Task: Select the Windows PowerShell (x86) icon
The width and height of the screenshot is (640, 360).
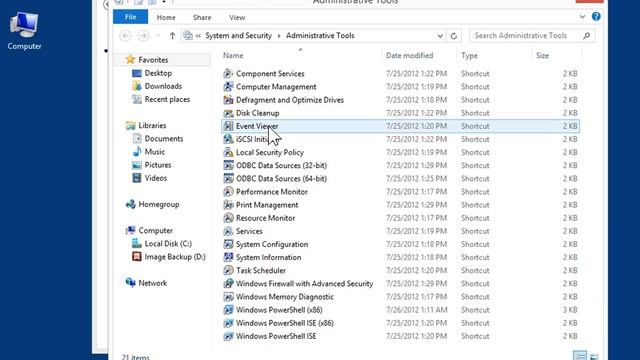Action: [x=228, y=310]
